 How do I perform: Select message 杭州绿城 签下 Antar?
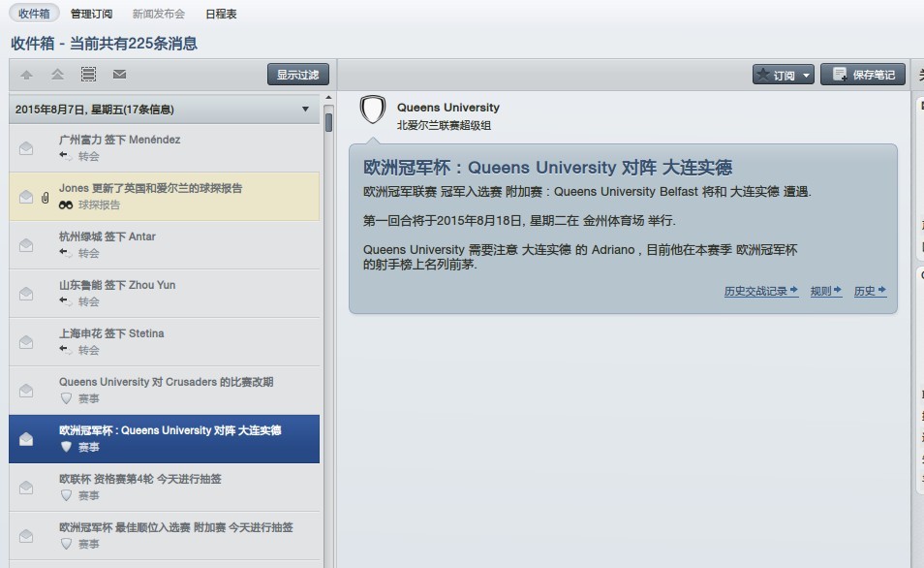pyautogui.click(x=165, y=245)
